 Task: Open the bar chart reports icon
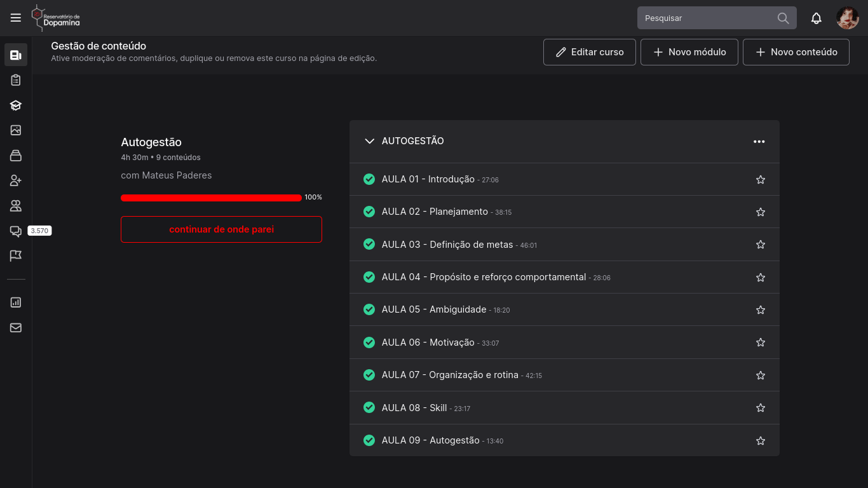(x=16, y=302)
